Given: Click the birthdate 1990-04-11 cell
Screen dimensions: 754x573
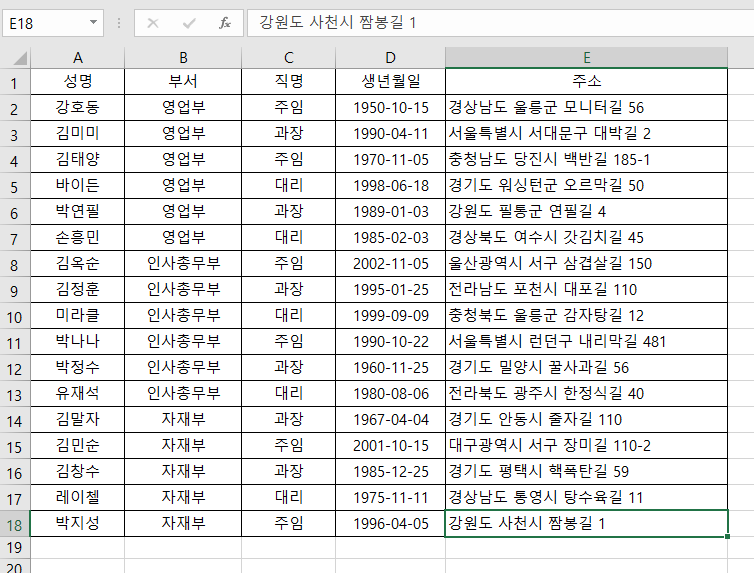Looking at the screenshot, I should 390,133.
